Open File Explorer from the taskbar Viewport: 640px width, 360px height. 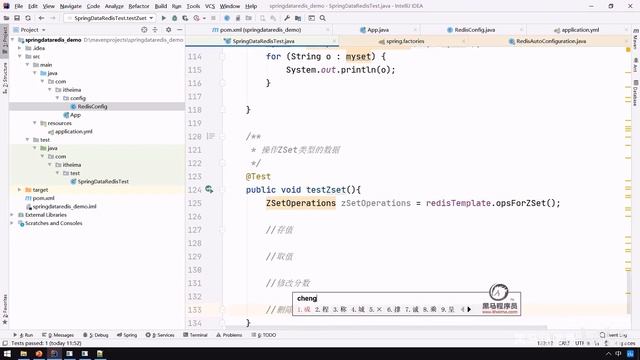pos(24,353)
